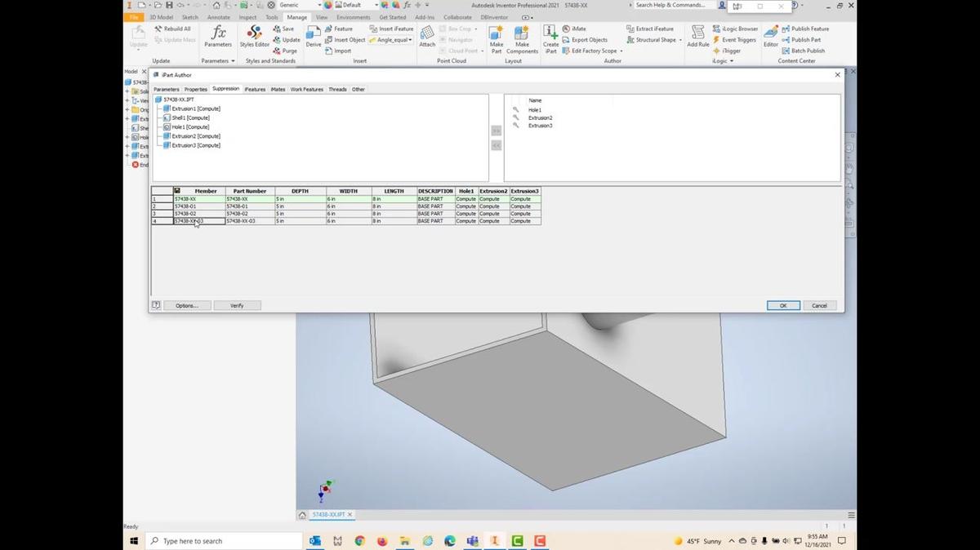Click Windows taskbar search box
This screenshot has height=550, width=980.
[x=224, y=541]
